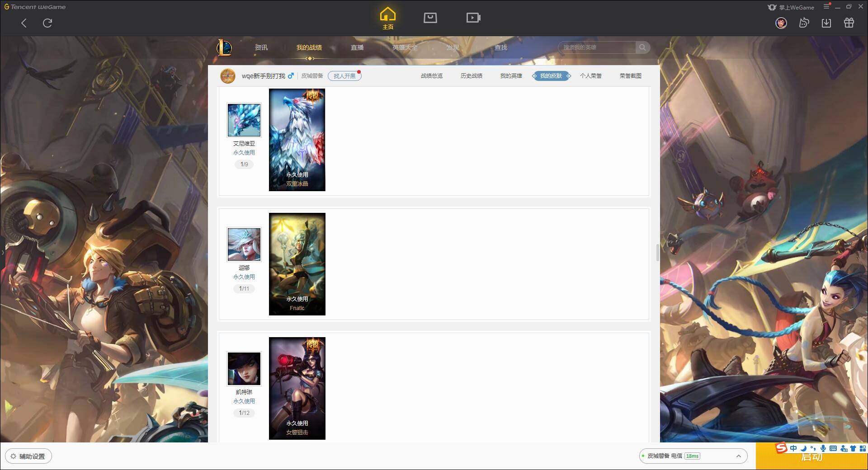Open the download manager icon

(826, 23)
